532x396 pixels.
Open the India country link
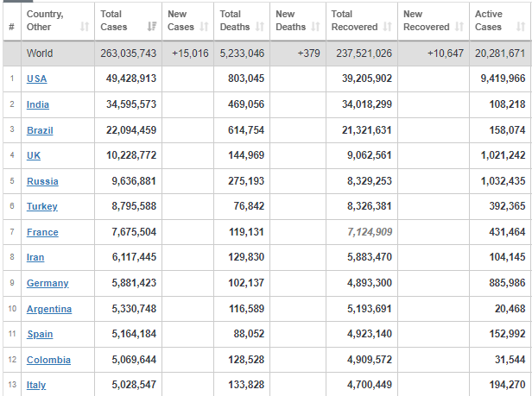click(38, 104)
